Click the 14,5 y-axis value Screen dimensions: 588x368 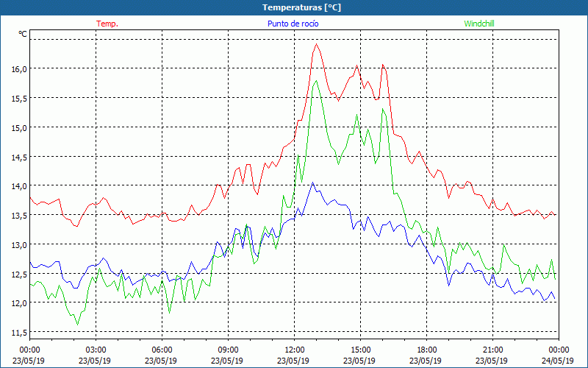(19, 157)
